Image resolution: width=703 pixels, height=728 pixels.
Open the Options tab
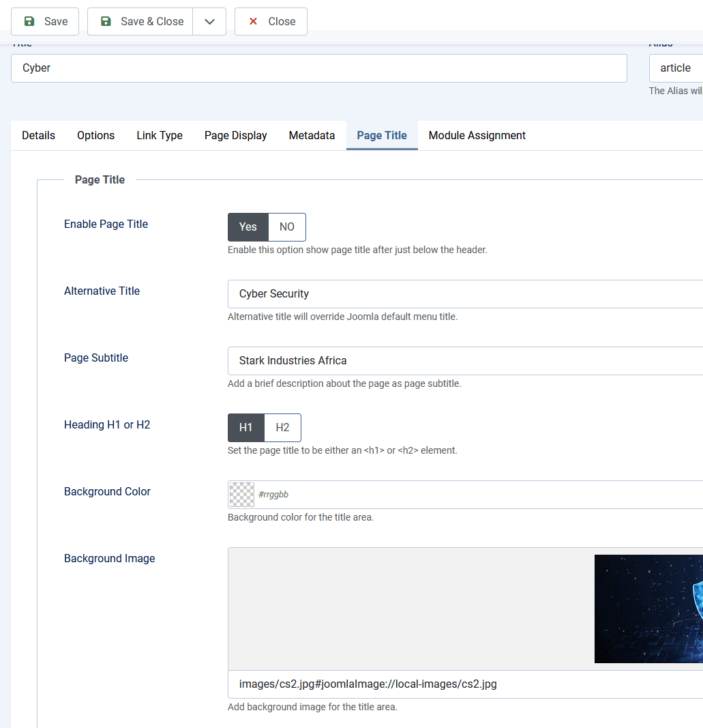coord(95,135)
